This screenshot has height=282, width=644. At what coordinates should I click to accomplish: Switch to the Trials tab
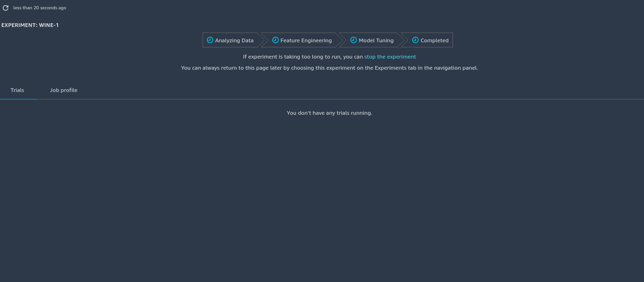17,90
